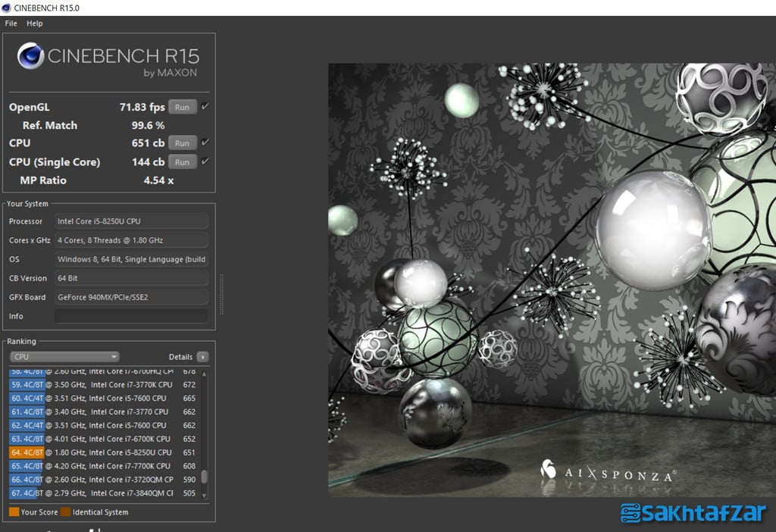
Task: Click the Identical System color swatch
Action: (65, 512)
